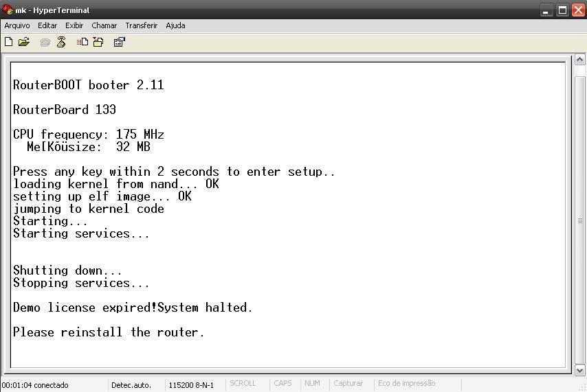587x392 pixels.
Task: Click the 'Stopping services...' line
Action: tap(81, 282)
